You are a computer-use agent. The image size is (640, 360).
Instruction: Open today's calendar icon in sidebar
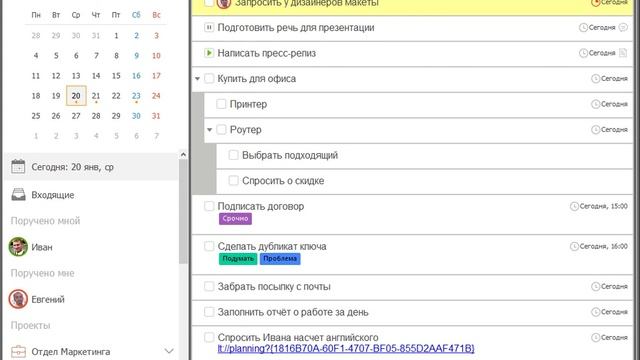(x=18, y=167)
